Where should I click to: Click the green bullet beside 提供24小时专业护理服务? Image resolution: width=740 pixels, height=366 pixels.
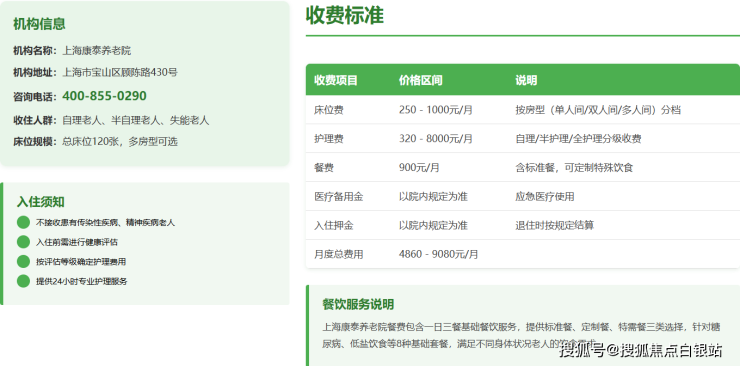point(23,281)
